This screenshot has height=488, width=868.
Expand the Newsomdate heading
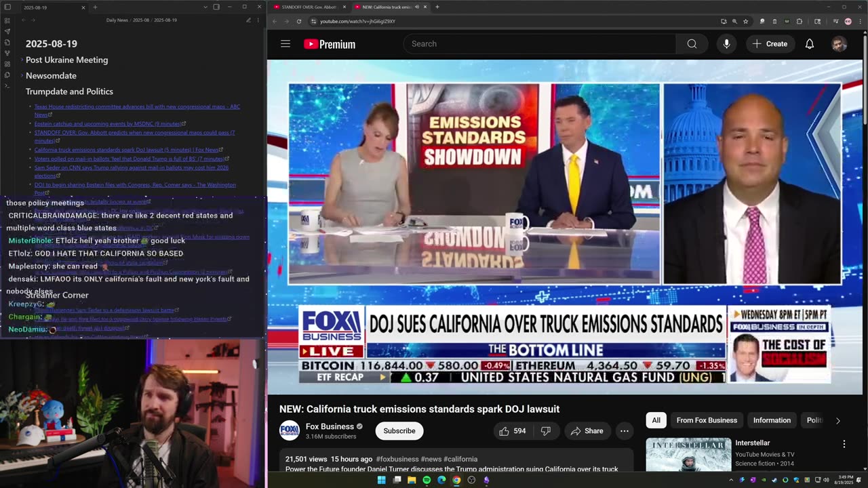coord(22,76)
